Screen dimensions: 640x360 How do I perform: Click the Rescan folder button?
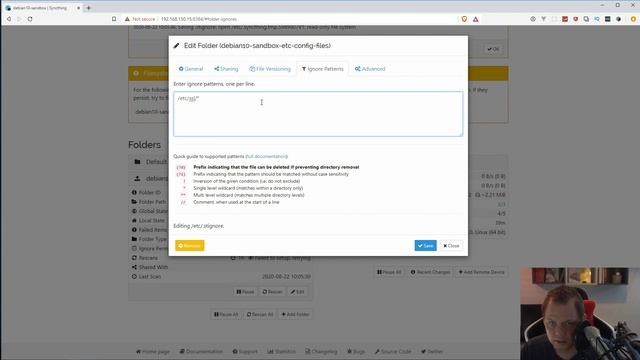[x=272, y=292]
